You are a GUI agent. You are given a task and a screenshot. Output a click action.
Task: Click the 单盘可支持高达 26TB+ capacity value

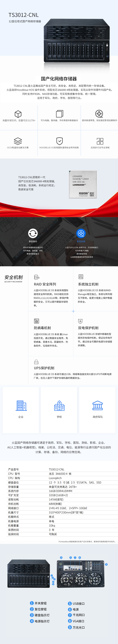pos(63,487)
